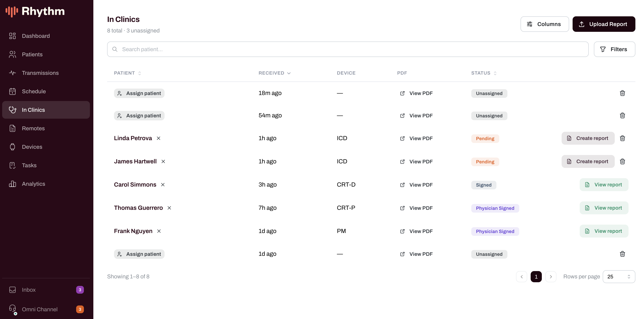The height and width of the screenshot is (319, 644).
Task: Unassign Carol Simmons via the X icon
Action: (163, 185)
